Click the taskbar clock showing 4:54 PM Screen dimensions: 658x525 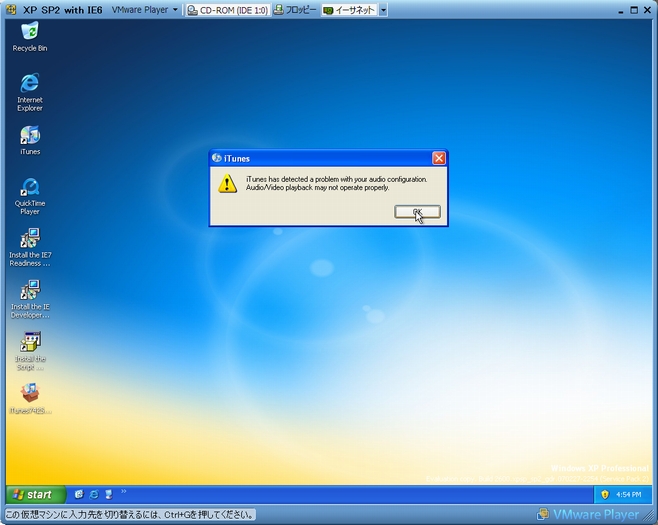pos(628,495)
